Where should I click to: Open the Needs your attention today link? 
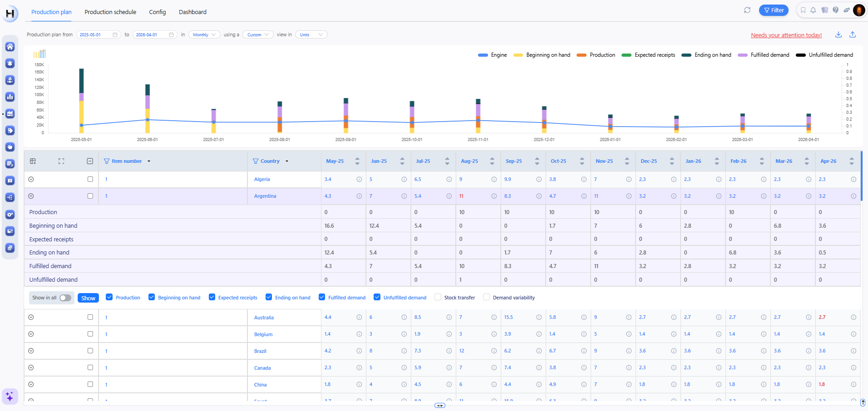(x=786, y=35)
